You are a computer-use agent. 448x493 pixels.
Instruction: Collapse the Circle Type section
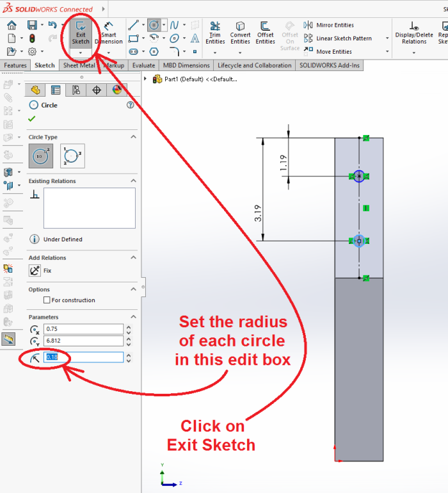click(133, 137)
